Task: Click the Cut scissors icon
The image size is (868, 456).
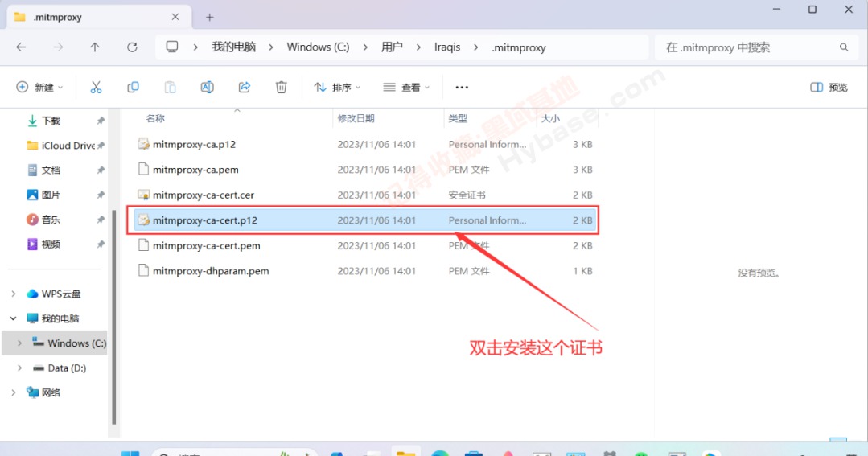Action: pos(96,88)
